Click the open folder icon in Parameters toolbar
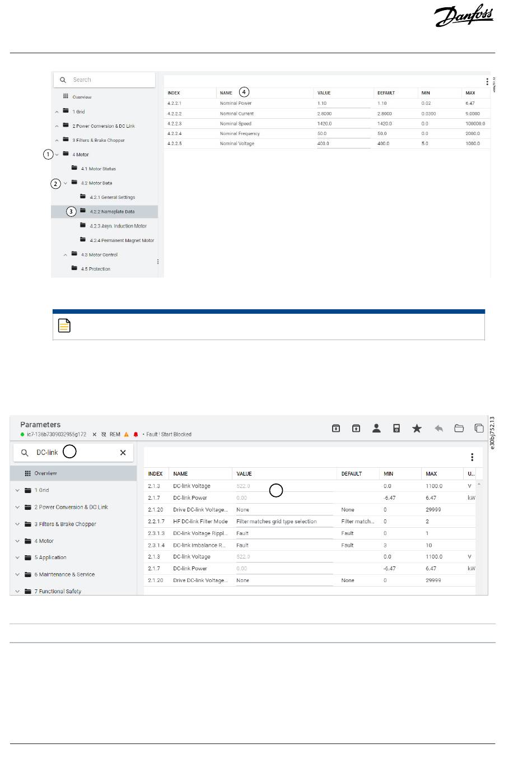Viewport: 532px width, 767px height. point(459,429)
